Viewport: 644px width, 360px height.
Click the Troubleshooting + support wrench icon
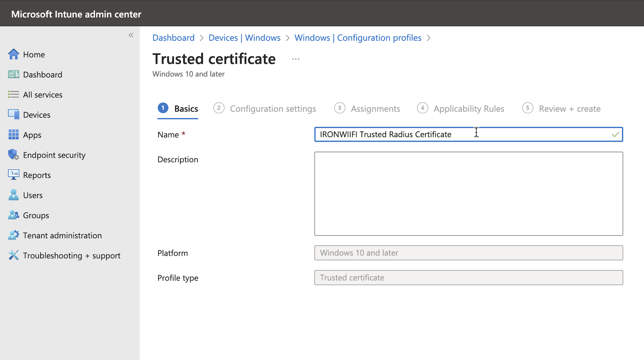pyautogui.click(x=13, y=255)
